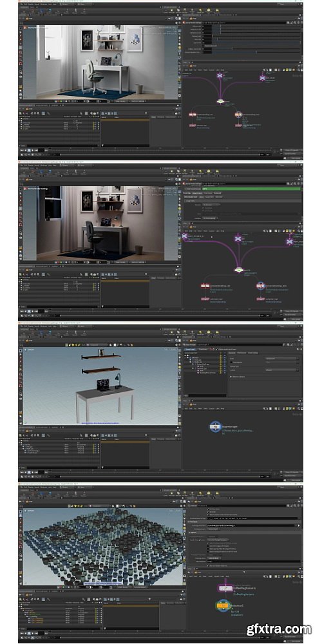The image size is (322, 644).
Task: Select right render settings node in second screenshot
Action: coord(260,285)
